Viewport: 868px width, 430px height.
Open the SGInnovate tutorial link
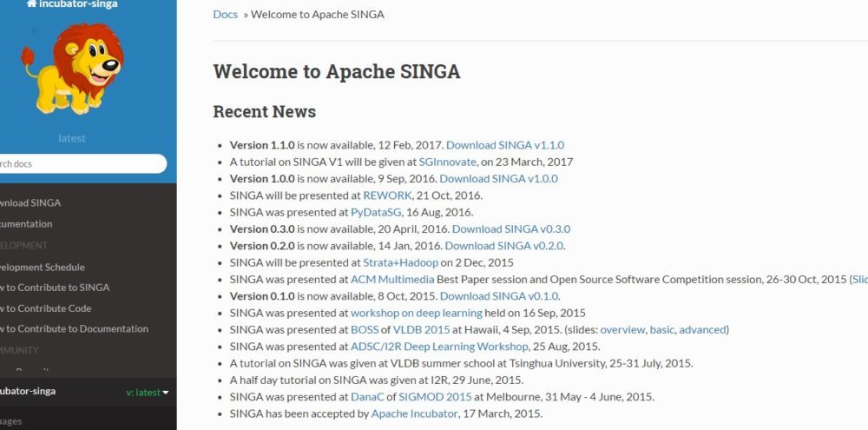pos(447,162)
